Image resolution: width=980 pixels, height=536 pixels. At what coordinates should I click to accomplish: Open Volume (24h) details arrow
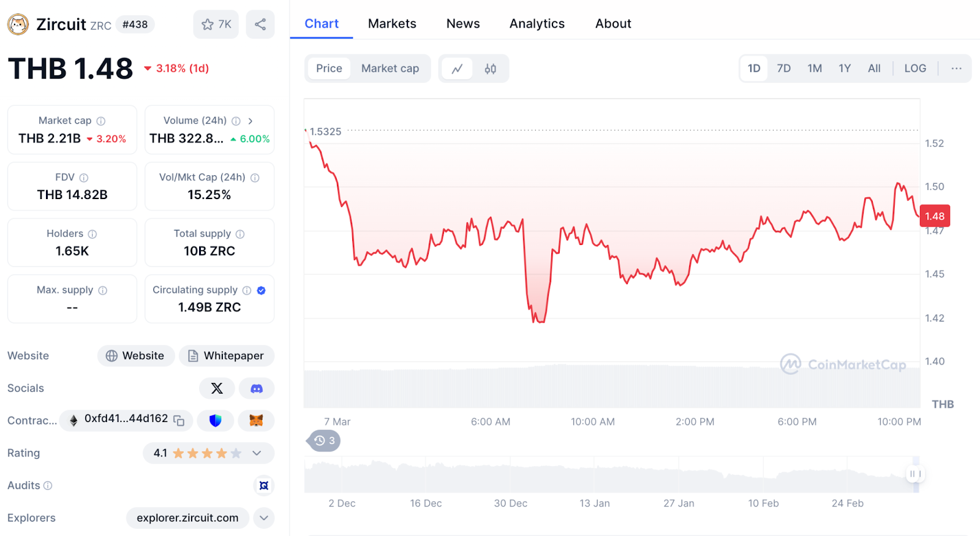click(x=251, y=121)
